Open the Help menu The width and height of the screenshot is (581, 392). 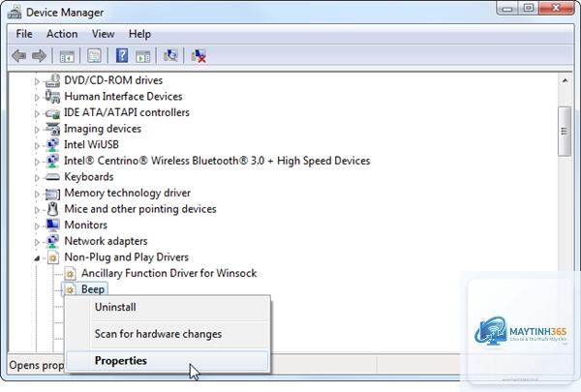pos(139,34)
